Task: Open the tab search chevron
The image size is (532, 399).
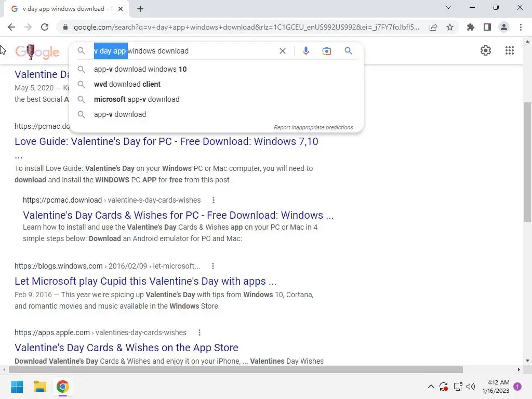Action: pyautogui.click(x=448, y=7)
